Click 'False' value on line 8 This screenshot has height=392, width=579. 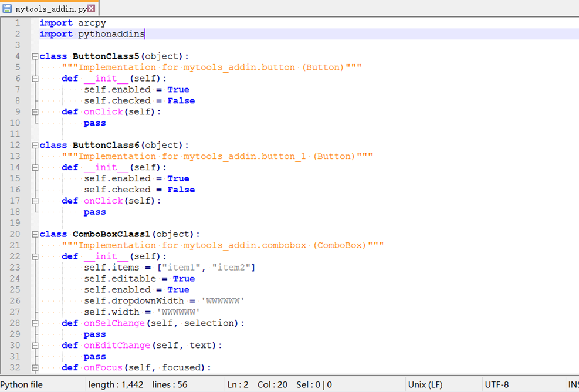click(181, 101)
